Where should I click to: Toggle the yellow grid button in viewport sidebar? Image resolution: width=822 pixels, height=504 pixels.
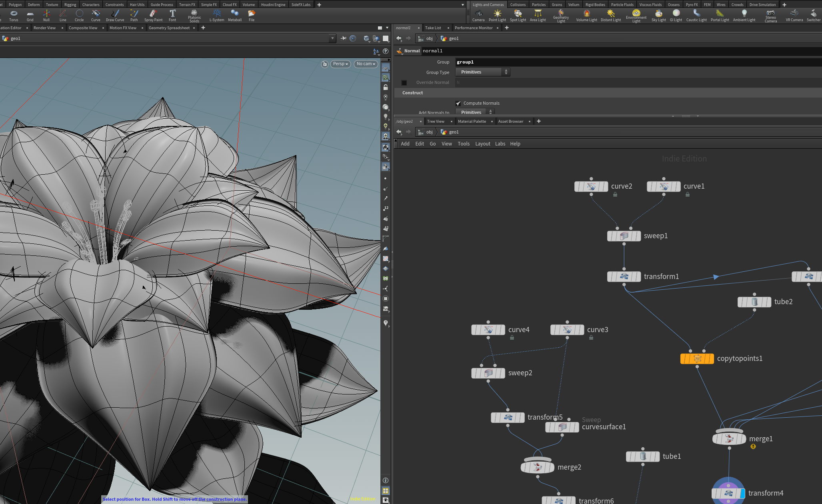(386, 490)
